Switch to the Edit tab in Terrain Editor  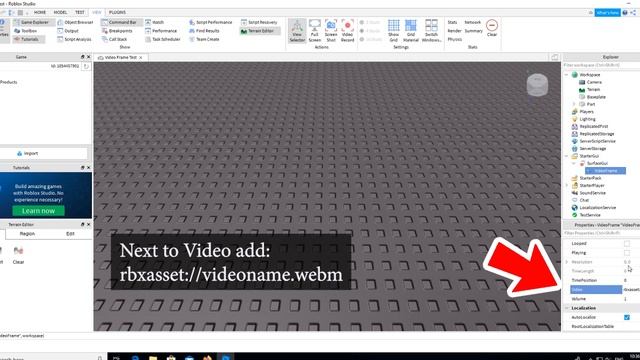point(70,234)
